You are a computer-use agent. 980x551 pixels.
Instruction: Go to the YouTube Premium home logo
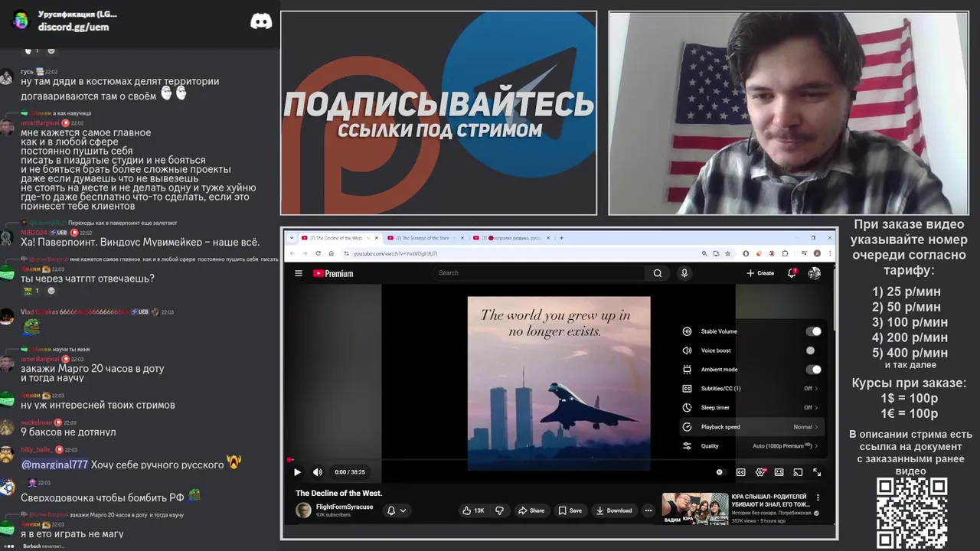(333, 273)
